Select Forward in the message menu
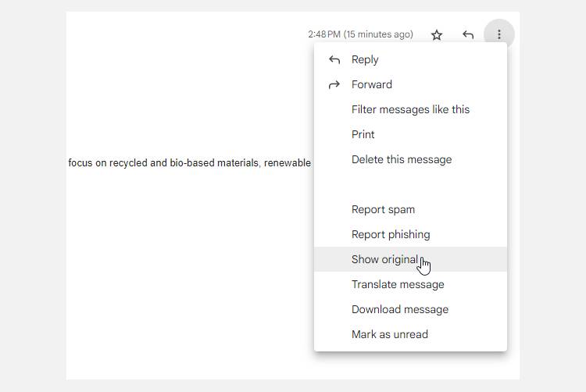This screenshot has height=392, width=586. click(x=372, y=84)
